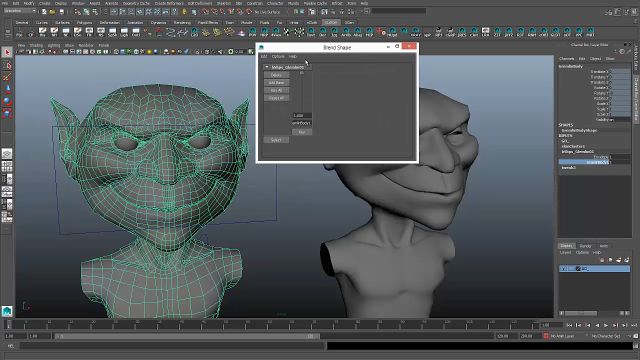Click Add Base button in Blend Shape window
Screen dimensions: 640x360
(276, 82)
